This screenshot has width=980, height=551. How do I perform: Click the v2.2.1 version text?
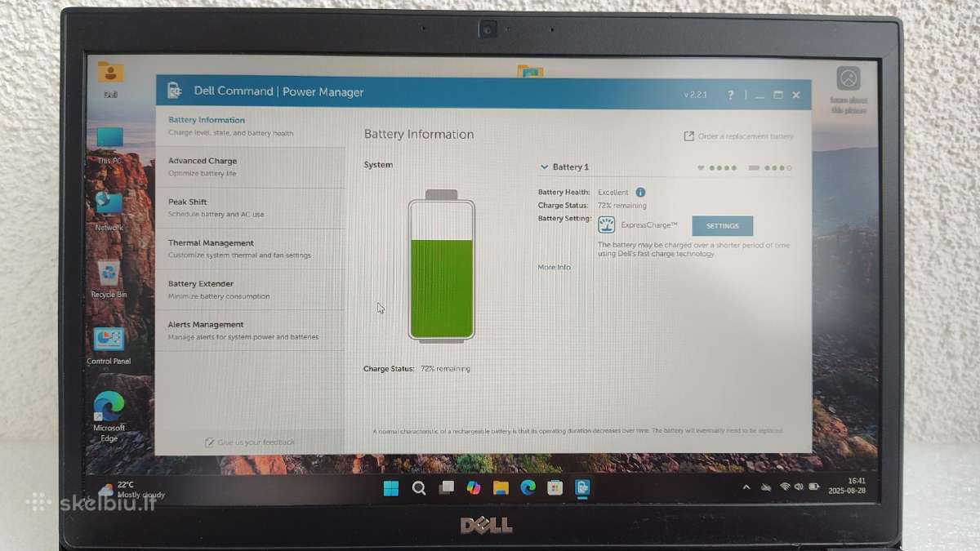697,96
